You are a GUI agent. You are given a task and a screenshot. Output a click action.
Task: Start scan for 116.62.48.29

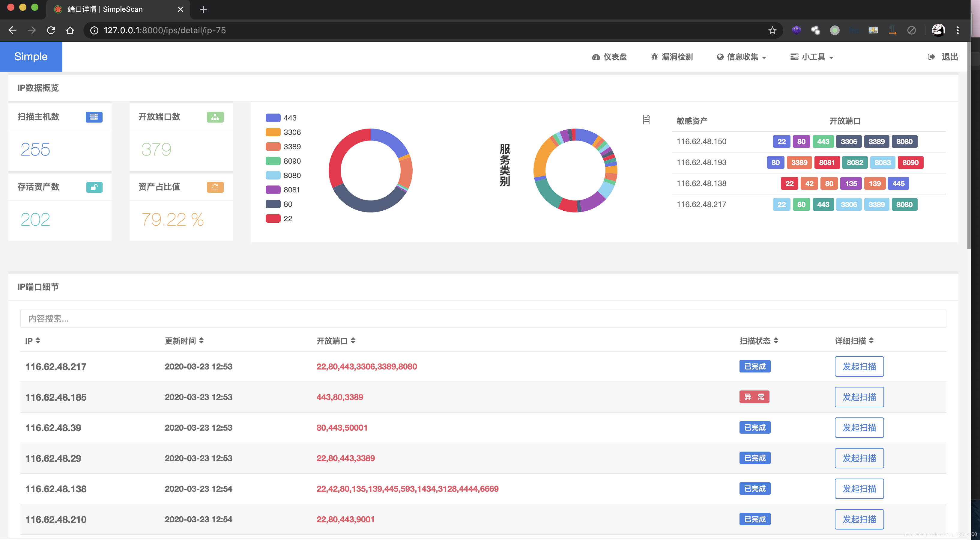(859, 458)
